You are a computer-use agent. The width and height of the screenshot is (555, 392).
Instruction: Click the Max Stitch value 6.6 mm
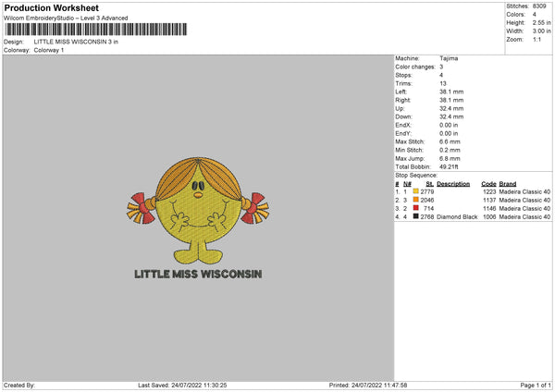click(450, 141)
